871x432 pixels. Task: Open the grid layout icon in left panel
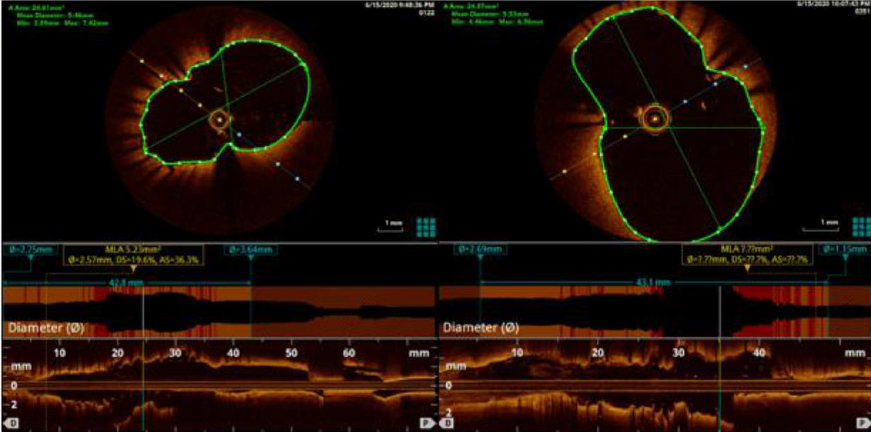[x=426, y=227]
